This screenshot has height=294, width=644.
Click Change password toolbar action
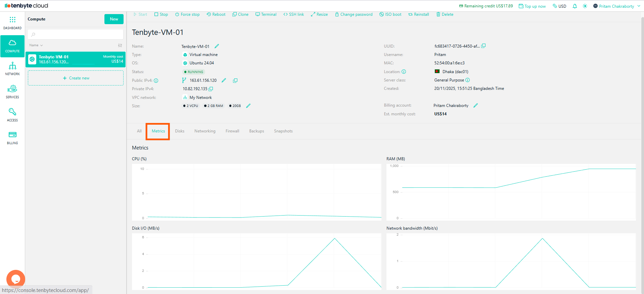354,14
